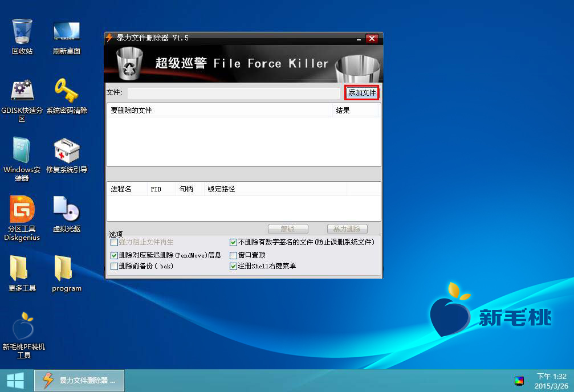Click the 进程名 column header
The height and width of the screenshot is (392, 574).
(127, 189)
